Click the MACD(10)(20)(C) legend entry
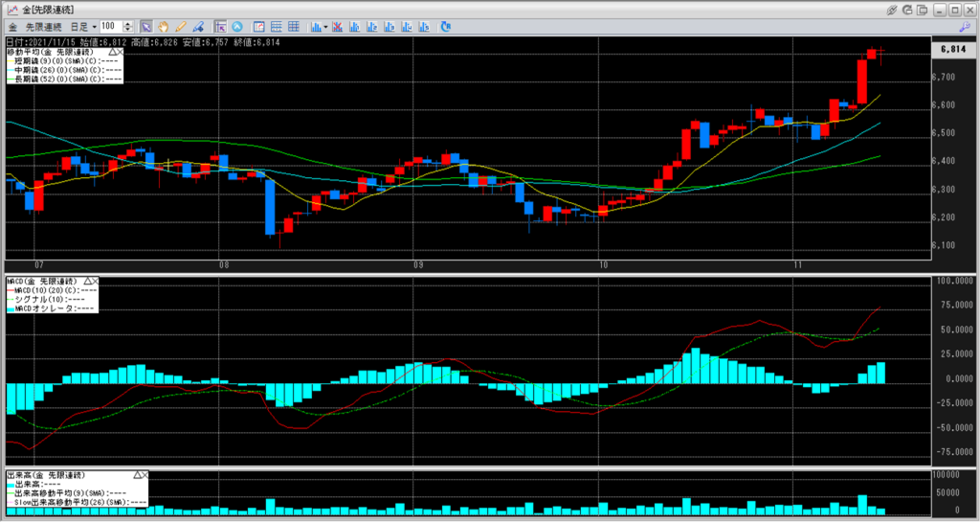The height and width of the screenshot is (522, 980). pos(52,290)
